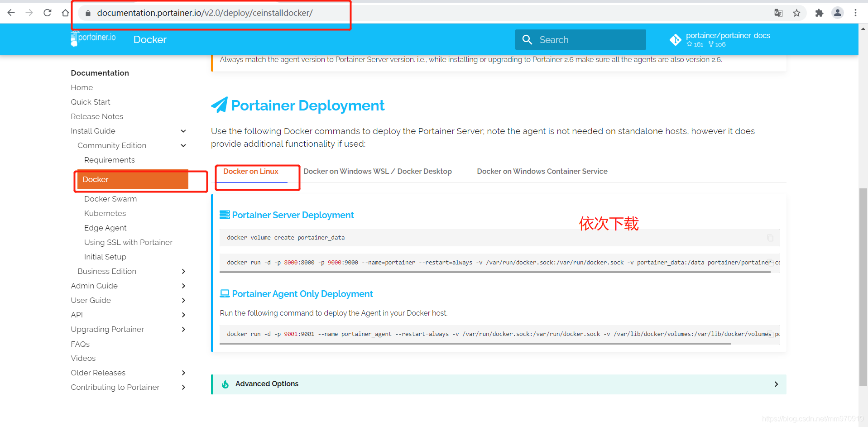Image resolution: width=868 pixels, height=427 pixels.
Task: Open the browser extensions puzzle icon
Action: click(819, 13)
